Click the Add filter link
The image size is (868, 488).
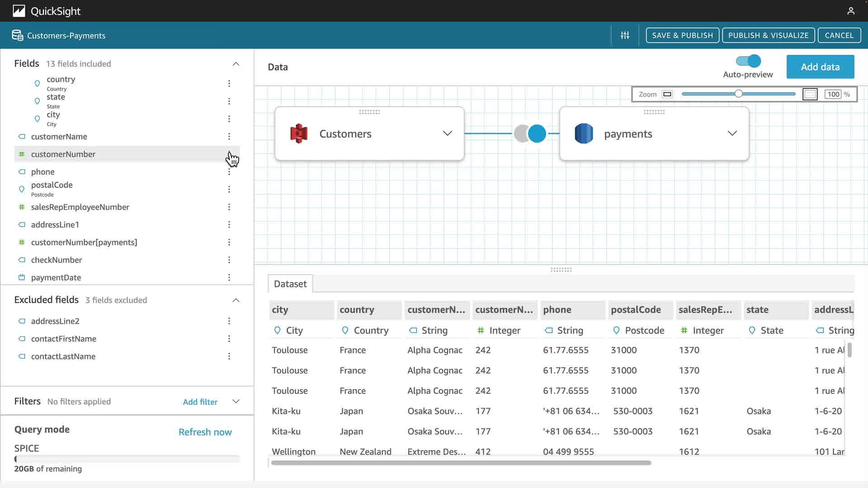[x=200, y=402]
